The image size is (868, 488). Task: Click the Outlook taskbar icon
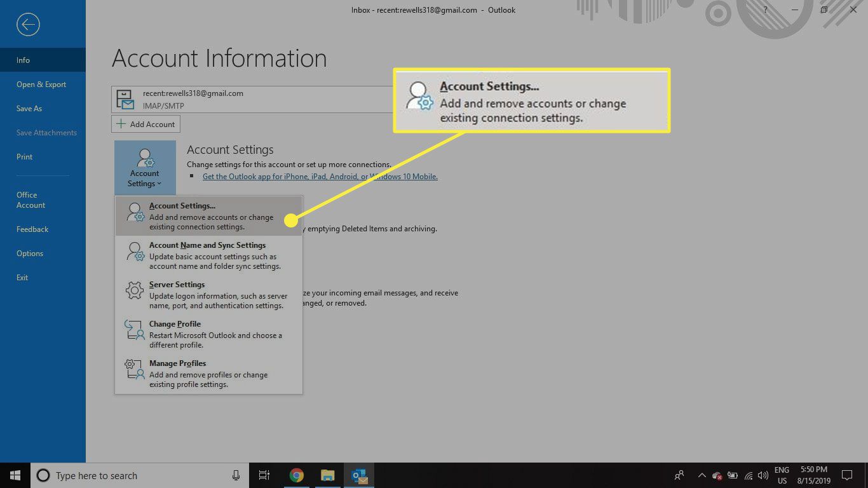pyautogui.click(x=360, y=475)
